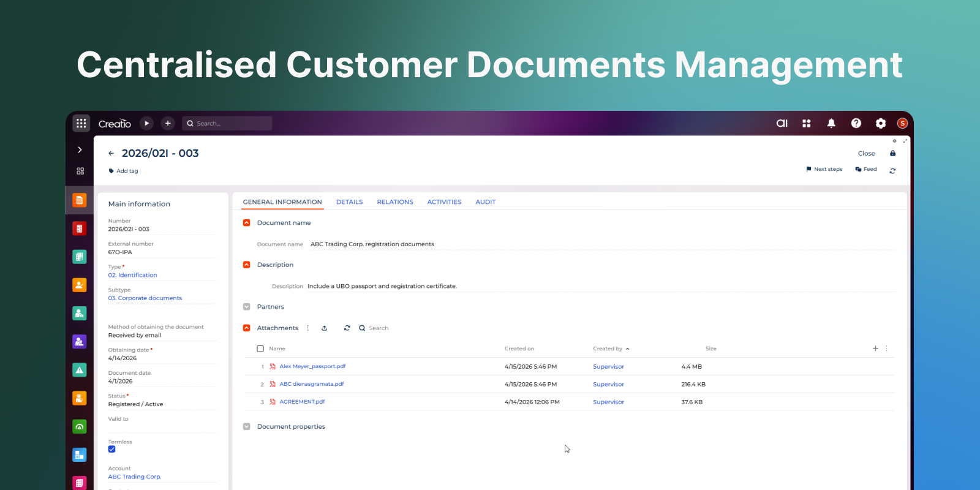Click the help question mark icon
This screenshot has width=980, height=490.
[x=856, y=123]
